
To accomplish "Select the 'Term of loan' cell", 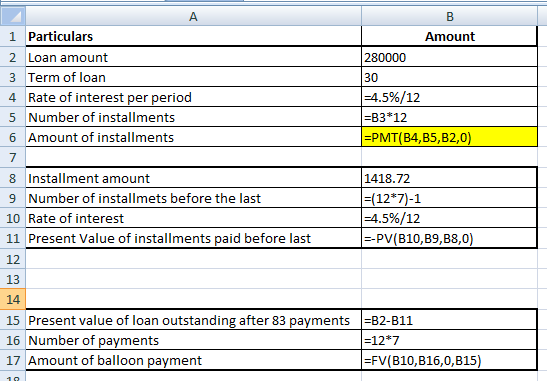I will point(193,77).
